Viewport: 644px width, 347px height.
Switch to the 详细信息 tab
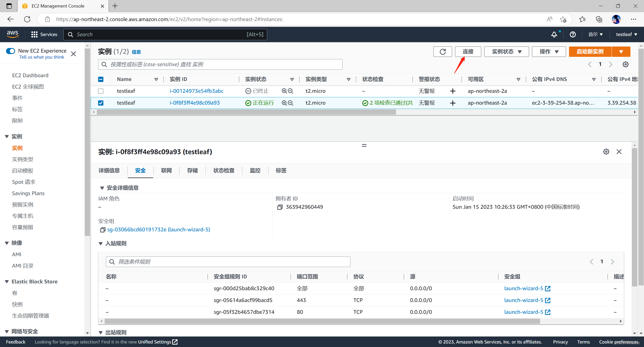(109, 170)
